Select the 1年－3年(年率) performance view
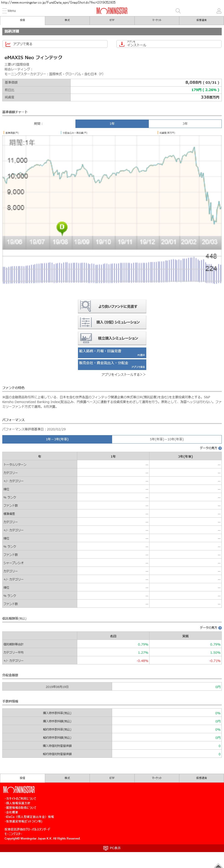 57,439
